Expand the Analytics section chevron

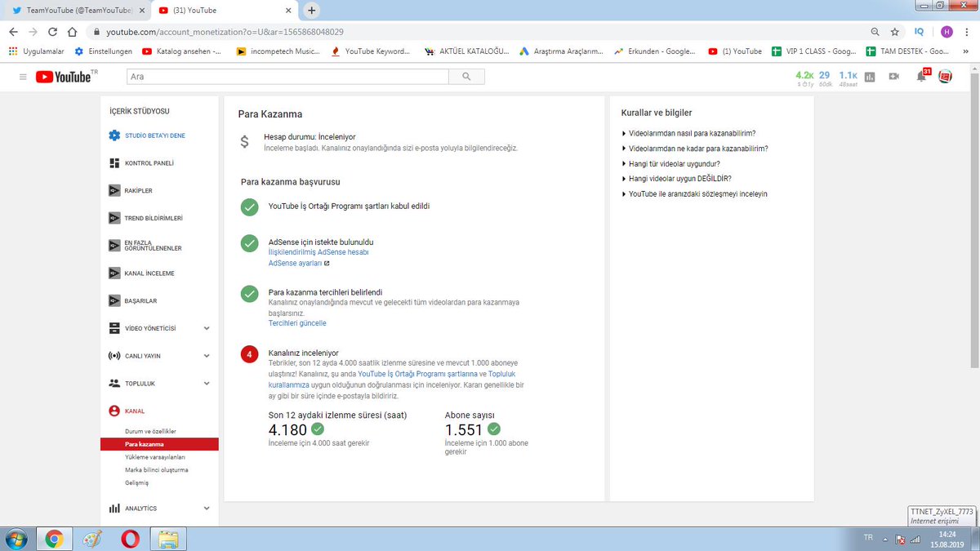point(206,509)
